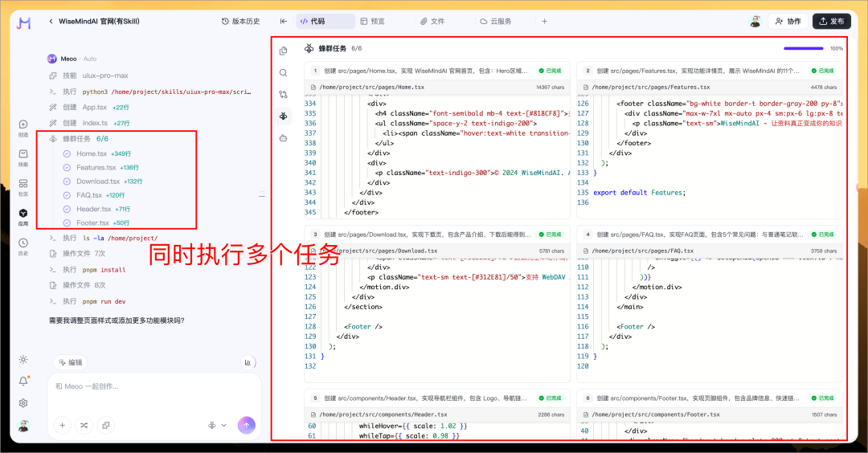Click /home/project/src/pages/Features.tsx file path

[650, 87]
